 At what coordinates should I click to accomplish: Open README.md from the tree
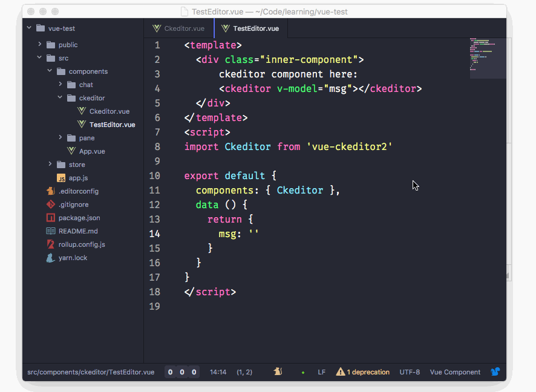[x=78, y=231]
